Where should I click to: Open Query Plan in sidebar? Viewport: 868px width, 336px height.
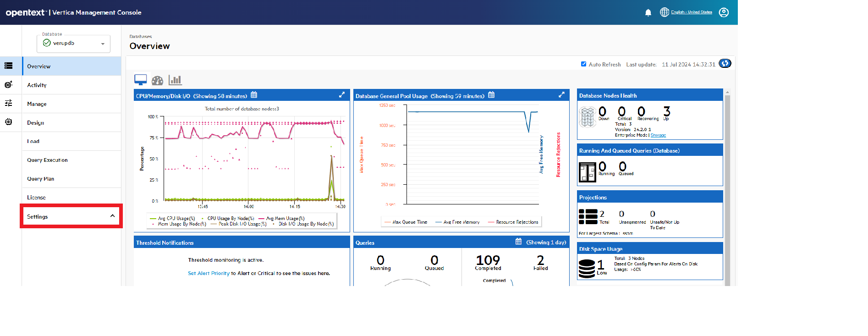(x=71, y=179)
